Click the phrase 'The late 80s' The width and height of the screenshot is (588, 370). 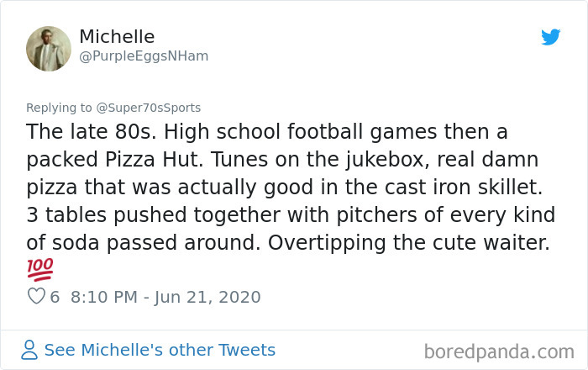(80, 133)
